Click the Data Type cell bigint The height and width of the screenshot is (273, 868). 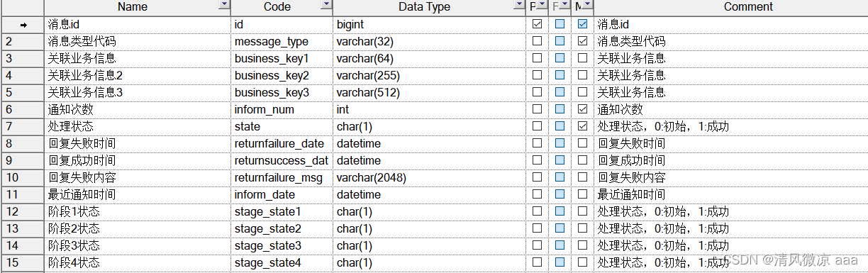pyautogui.click(x=430, y=24)
